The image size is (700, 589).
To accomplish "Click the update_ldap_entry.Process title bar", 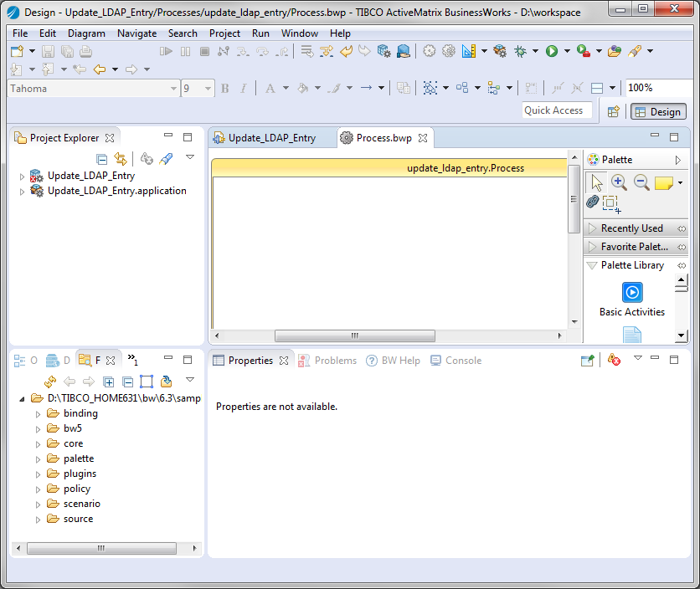I will [x=391, y=168].
